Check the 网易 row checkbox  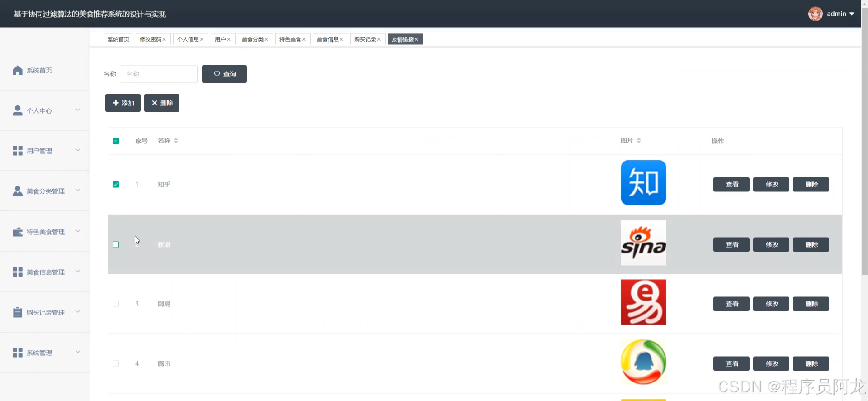tap(116, 304)
